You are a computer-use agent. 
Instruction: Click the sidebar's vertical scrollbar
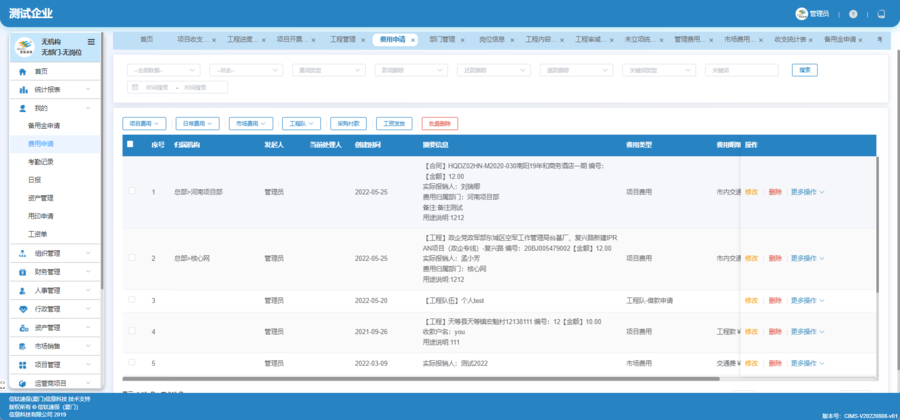(102, 161)
